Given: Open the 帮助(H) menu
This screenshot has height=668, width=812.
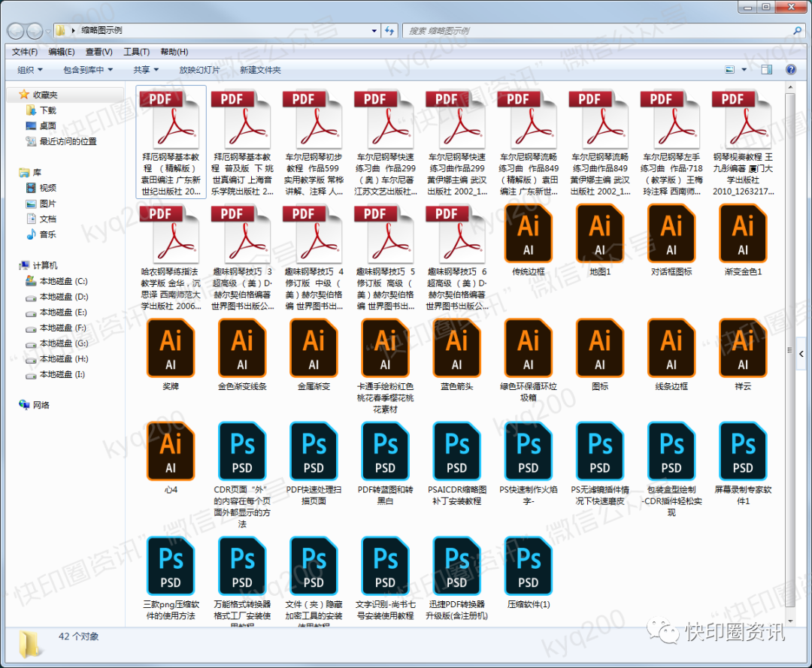Looking at the screenshot, I should click(x=174, y=52).
